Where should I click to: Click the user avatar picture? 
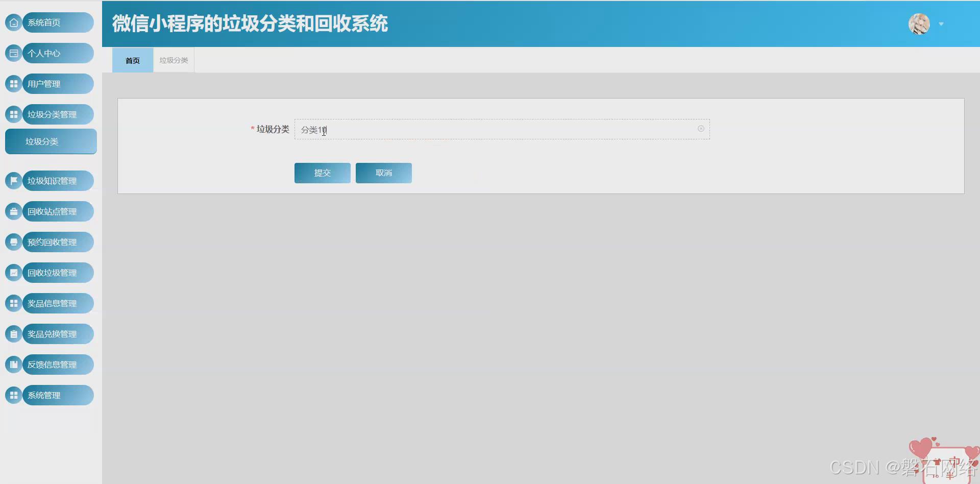click(x=919, y=24)
